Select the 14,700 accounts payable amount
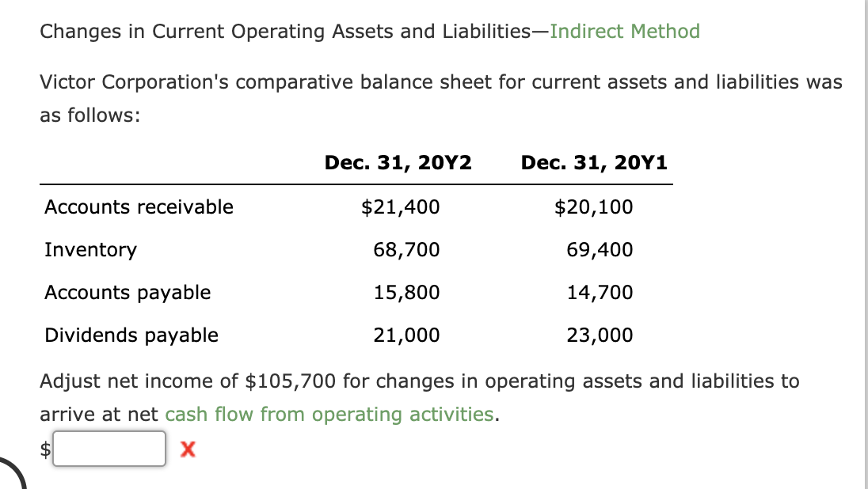868x489 pixels. pos(601,292)
